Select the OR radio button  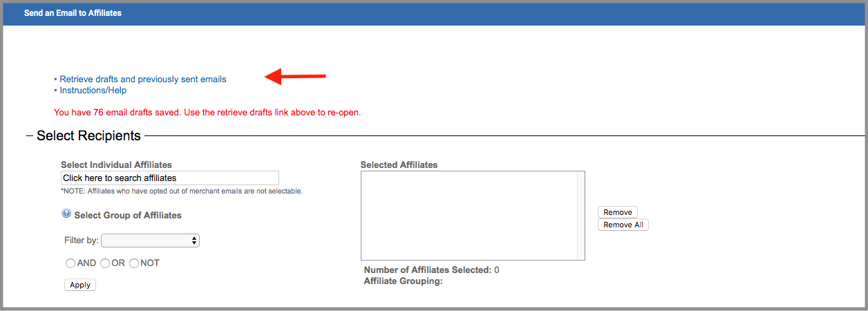(x=105, y=263)
